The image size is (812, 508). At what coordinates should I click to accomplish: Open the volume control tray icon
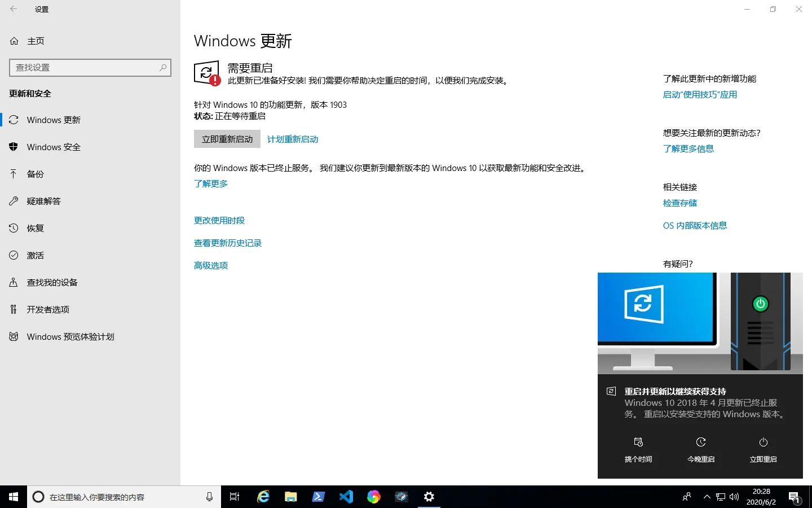point(734,497)
